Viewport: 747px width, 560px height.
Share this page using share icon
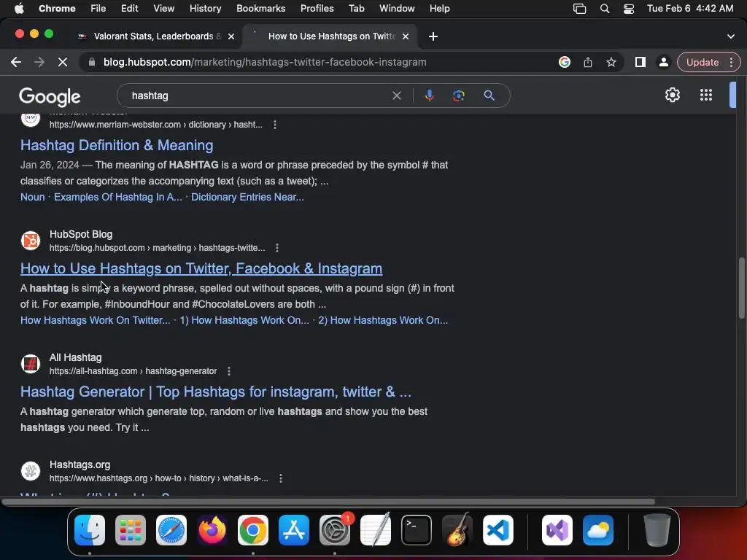588,62
